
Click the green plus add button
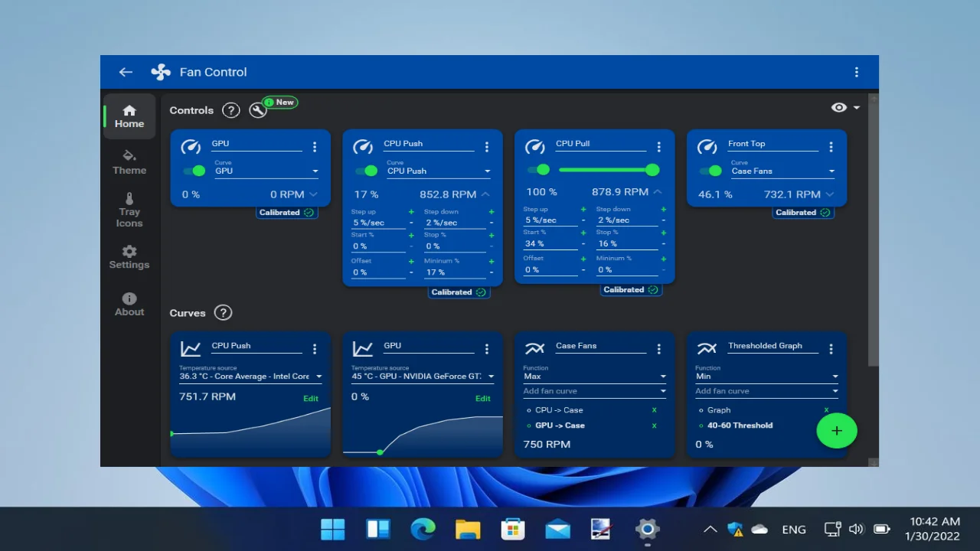click(837, 431)
